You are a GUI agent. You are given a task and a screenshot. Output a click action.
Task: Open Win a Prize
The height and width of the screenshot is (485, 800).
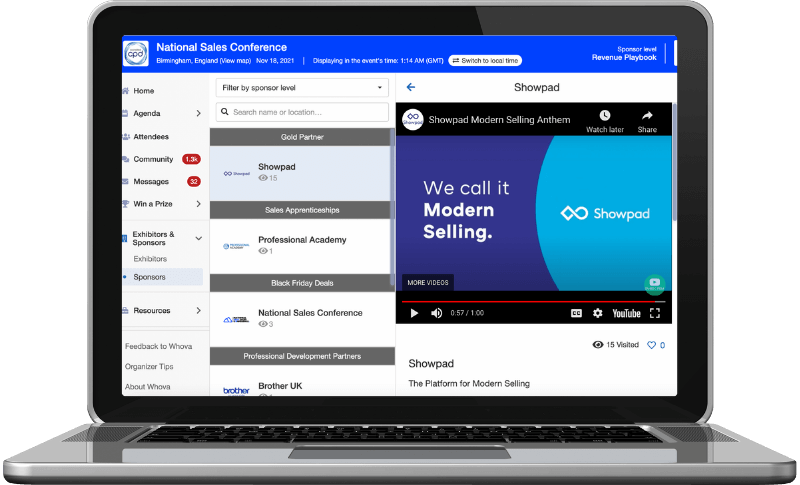pyautogui.click(x=153, y=204)
